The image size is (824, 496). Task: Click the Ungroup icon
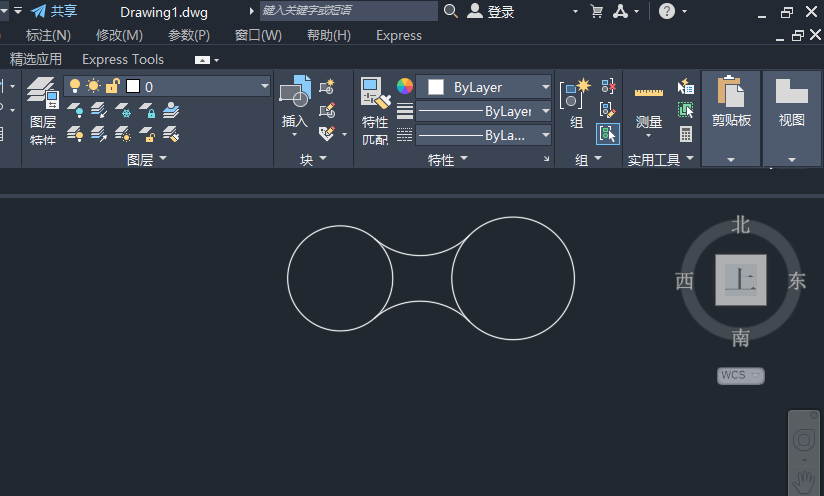pyautogui.click(x=608, y=86)
